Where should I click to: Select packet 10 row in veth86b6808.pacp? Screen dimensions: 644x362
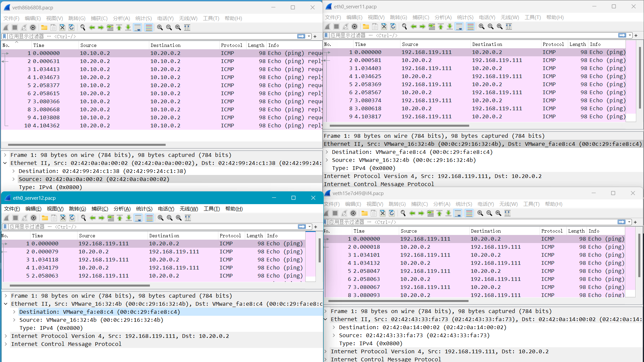coord(162,126)
